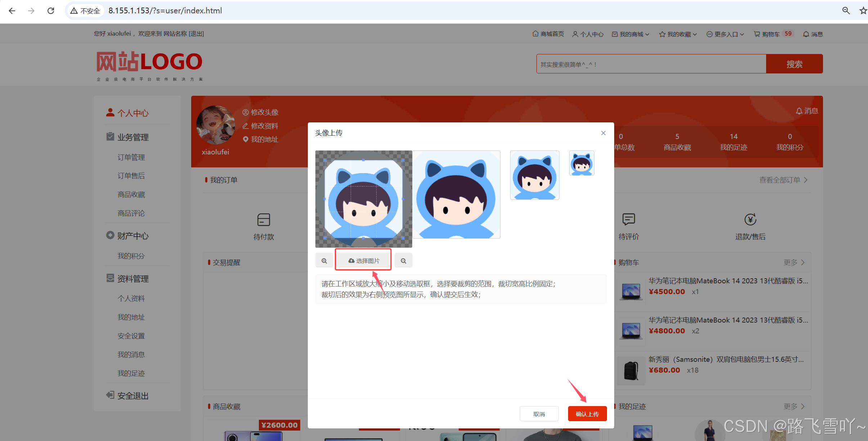Open 消息 notifications bell in top bar
868x441 pixels.
point(813,34)
